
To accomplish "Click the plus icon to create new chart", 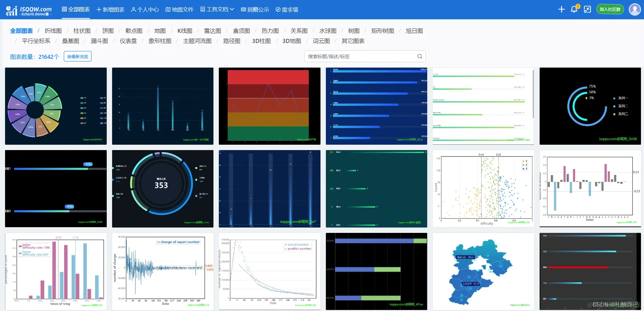I will pos(561,9).
